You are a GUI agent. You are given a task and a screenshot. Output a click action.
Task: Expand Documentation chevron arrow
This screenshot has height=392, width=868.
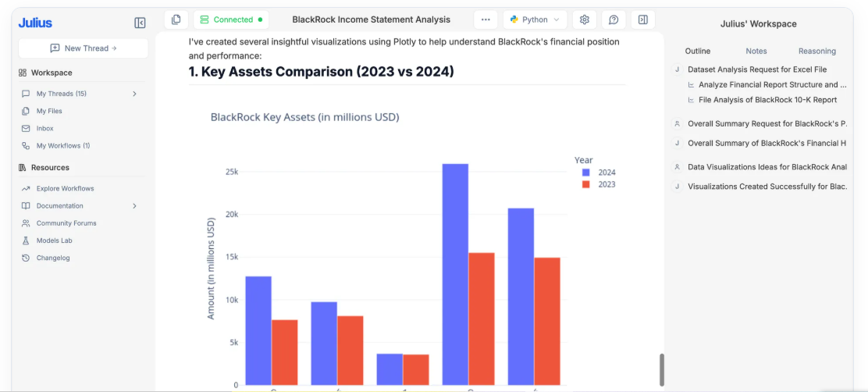(134, 206)
